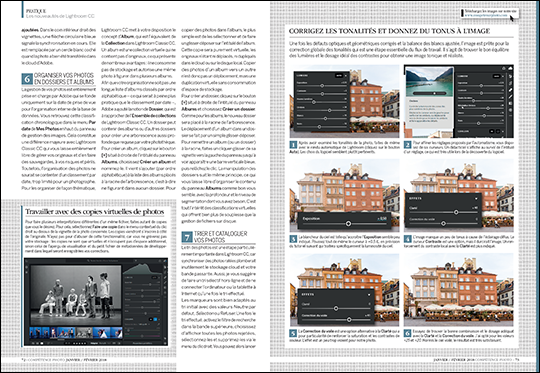Click heading 'TRIER ET CATALOGUER VOS PHOTOS'
The image size is (540, 373).
221,237
